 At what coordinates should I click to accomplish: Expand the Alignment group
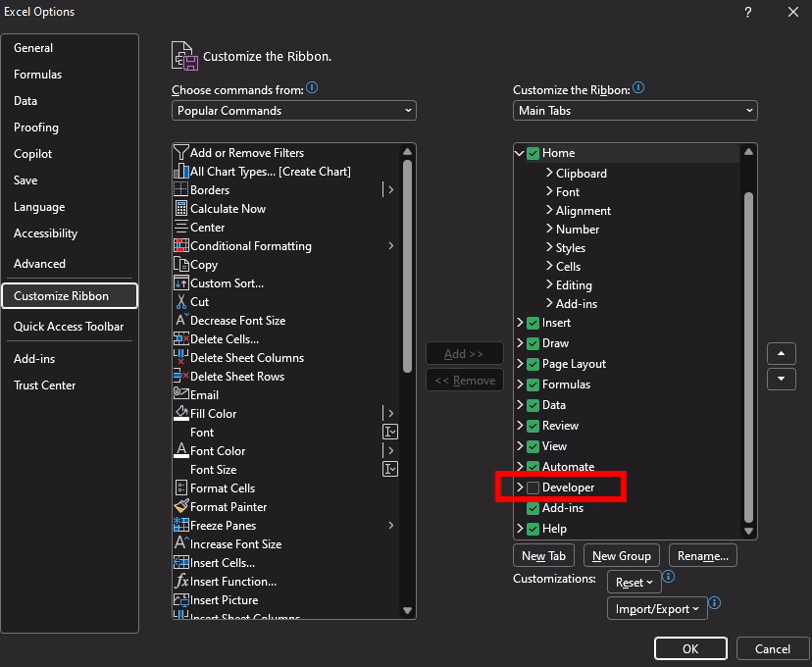click(549, 210)
